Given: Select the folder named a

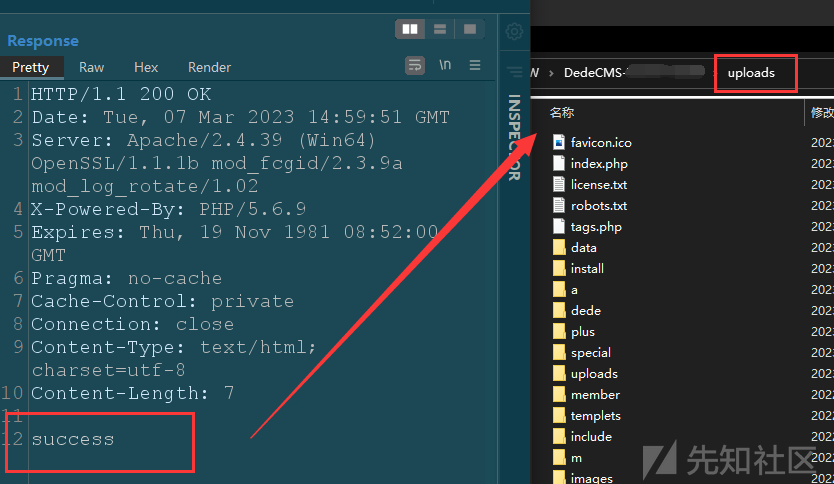Looking at the screenshot, I should click(574, 290).
